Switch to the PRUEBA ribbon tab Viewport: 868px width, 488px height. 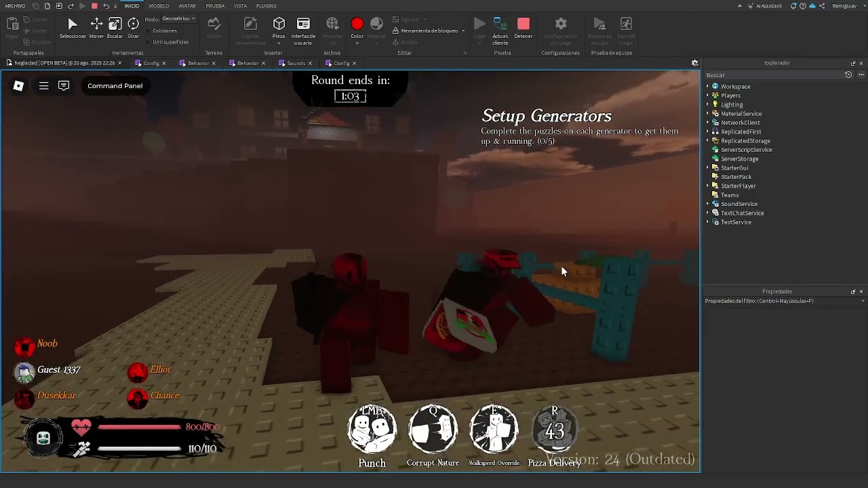point(215,6)
